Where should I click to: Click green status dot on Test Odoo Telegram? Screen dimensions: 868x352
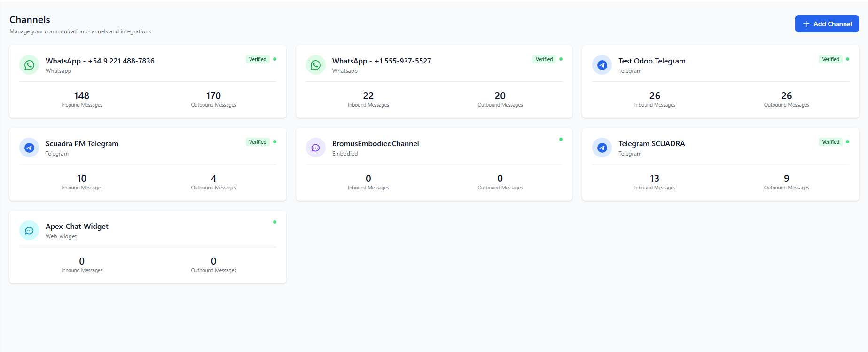[848, 59]
